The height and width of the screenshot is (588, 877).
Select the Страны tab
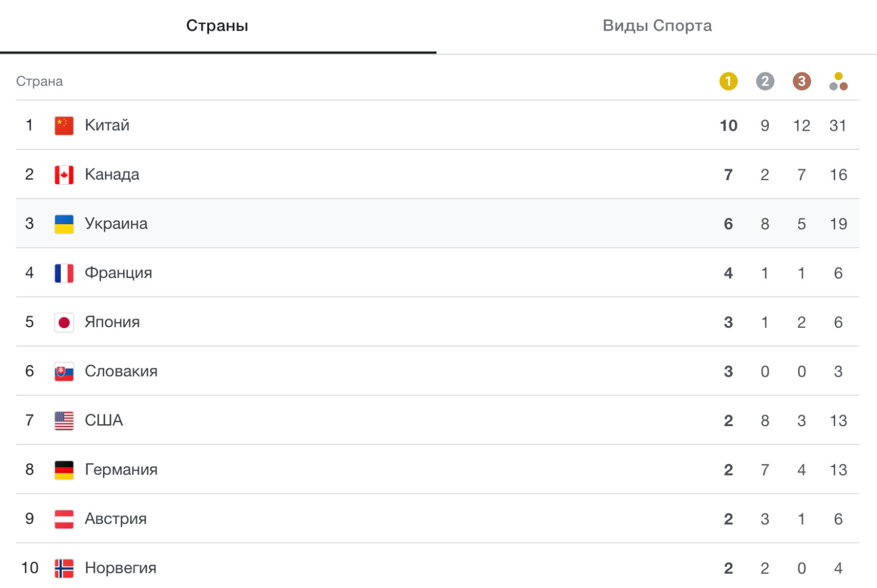[217, 26]
